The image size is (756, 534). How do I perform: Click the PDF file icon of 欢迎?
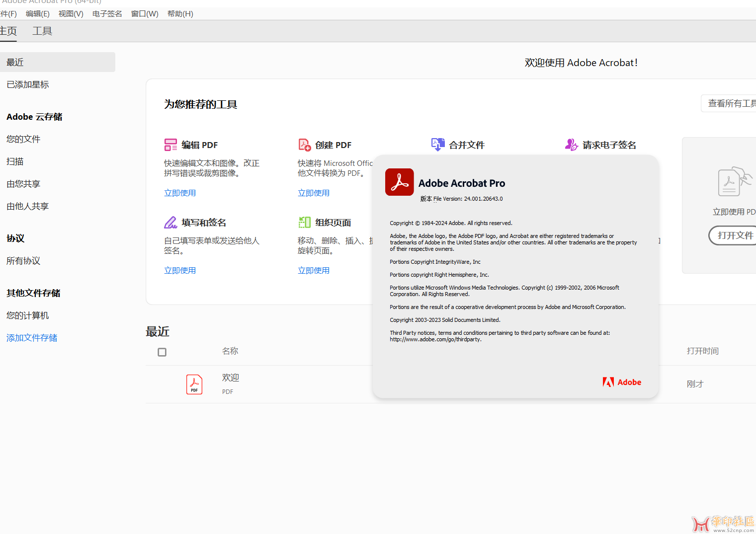pyautogui.click(x=194, y=384)
